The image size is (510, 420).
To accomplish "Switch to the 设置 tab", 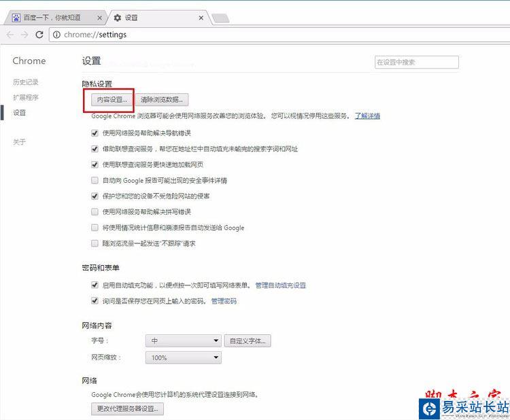I will click(158, 18).
